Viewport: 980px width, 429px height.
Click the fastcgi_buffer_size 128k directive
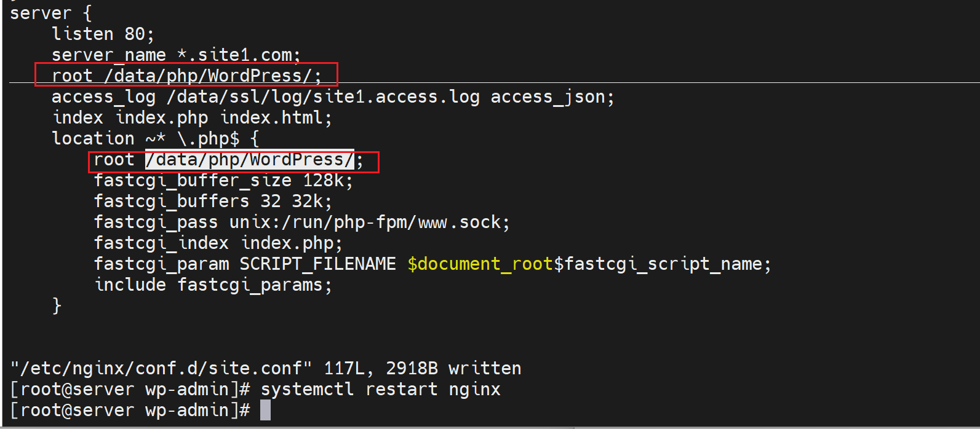click(x=223, y=181)
